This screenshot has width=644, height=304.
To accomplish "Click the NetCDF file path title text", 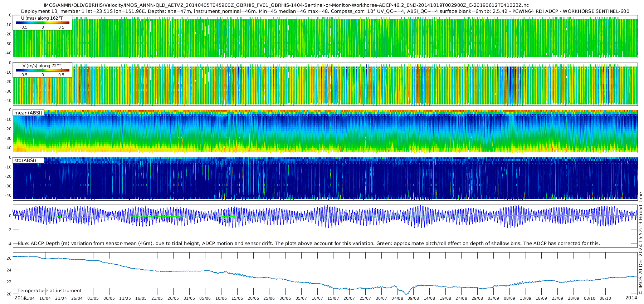I will click(x=286, y=5).
